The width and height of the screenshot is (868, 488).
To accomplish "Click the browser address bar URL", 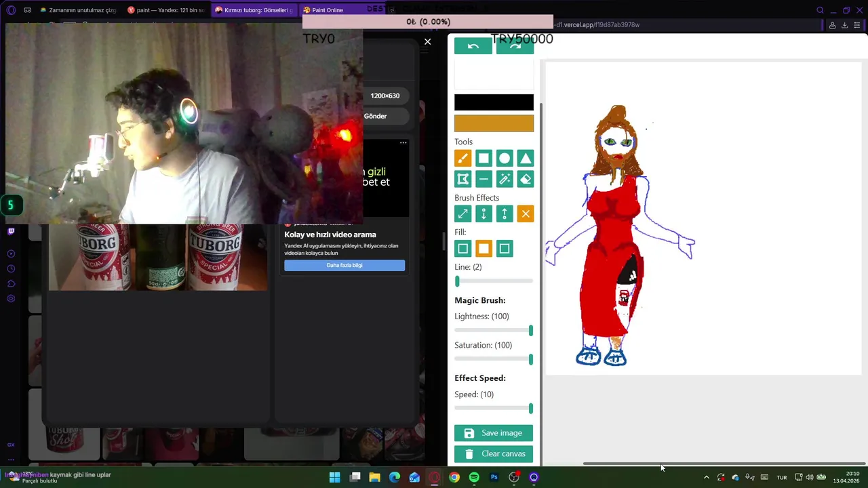I will pyautogui.click(x=597, y=25).
